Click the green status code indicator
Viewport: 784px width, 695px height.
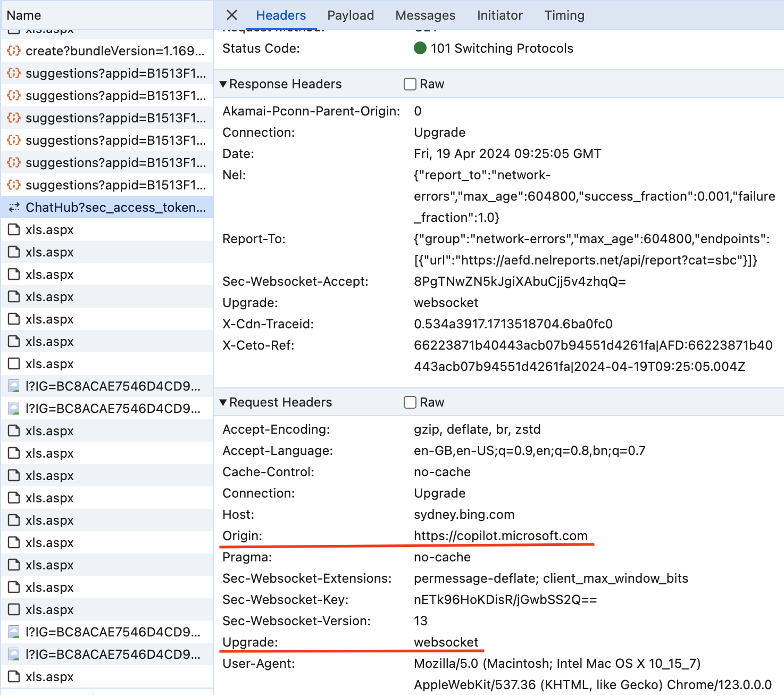pyautogui.click(x=420, y=48)
